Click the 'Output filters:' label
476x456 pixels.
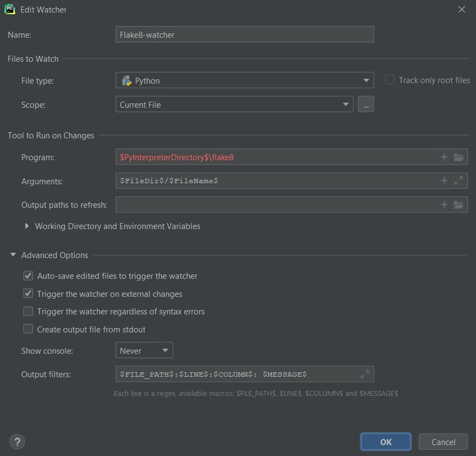[x=46, y=375]
